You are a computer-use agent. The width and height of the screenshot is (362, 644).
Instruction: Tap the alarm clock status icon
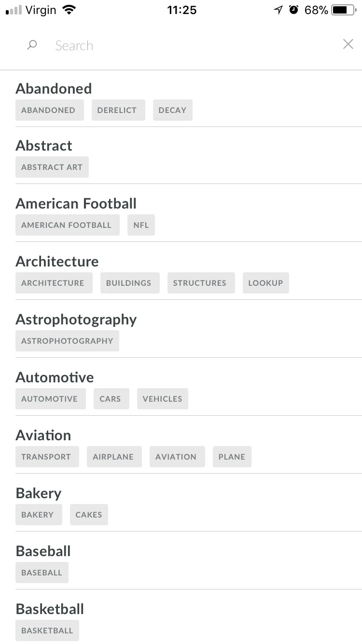[294, 10]
